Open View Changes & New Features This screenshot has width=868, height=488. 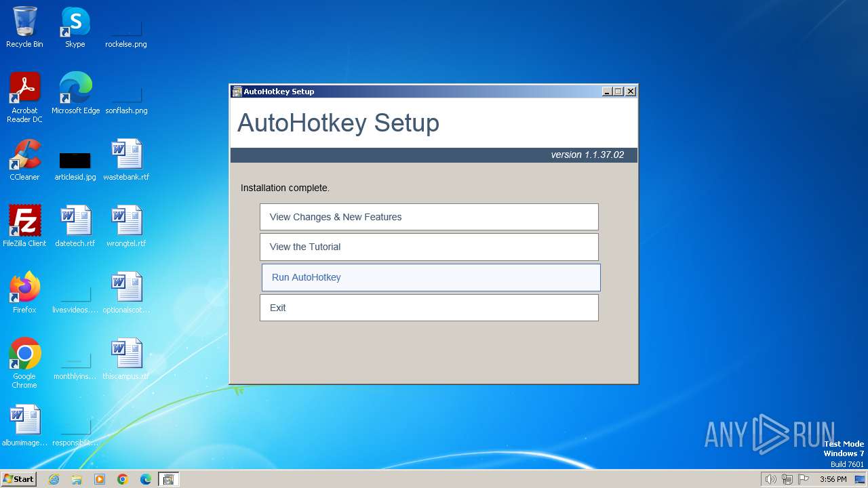pos(429,217)
